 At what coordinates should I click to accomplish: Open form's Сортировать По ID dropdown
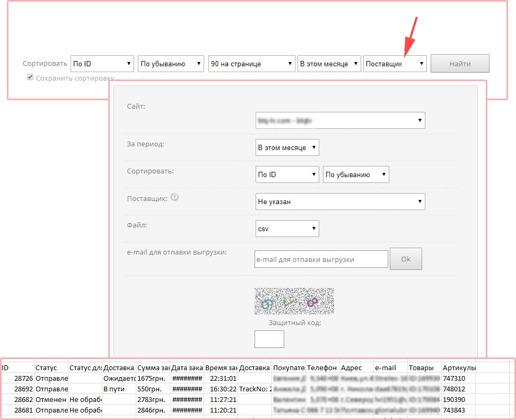[287, 174]
